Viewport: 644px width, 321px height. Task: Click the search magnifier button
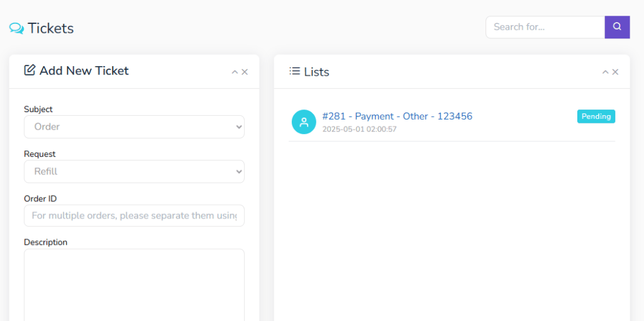(x=617, y=27)
